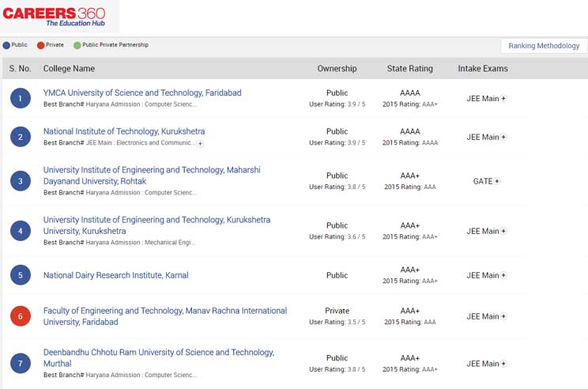Click Best Branch text under Deenbandhu Chhotu Ram
The image size is (588, 389).
pos(120,375)
